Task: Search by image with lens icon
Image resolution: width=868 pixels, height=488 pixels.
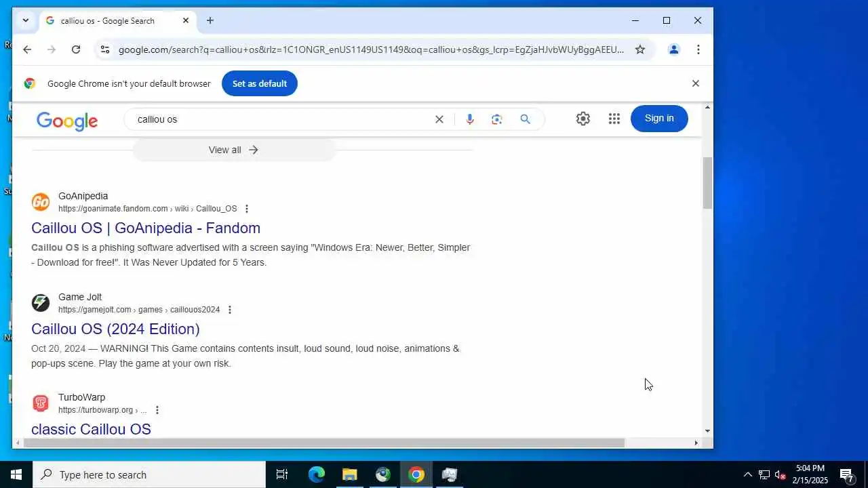Action: click(x=497, y=119)
